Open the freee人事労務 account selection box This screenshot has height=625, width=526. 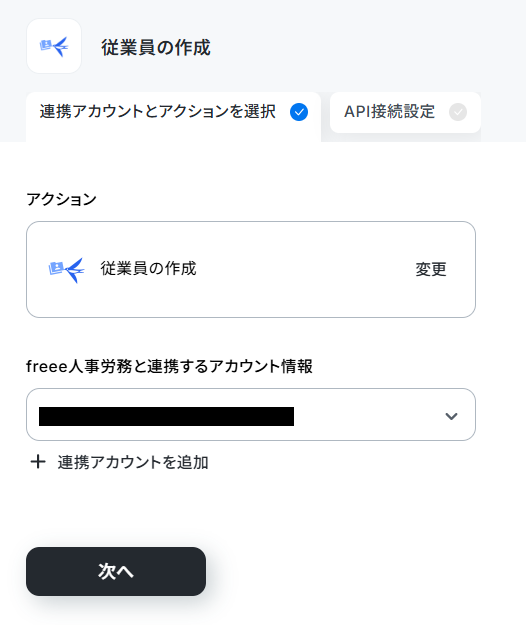251,415
